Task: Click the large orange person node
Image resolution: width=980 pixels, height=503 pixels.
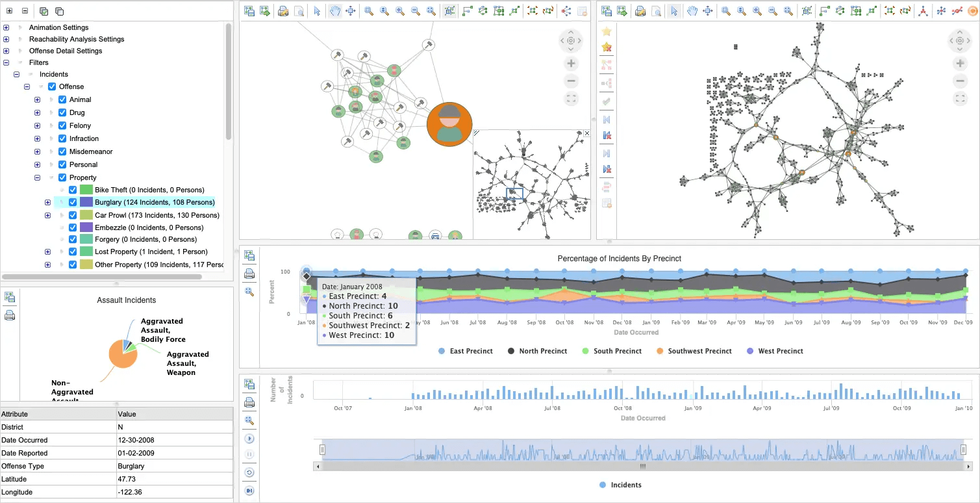Action: pos(449,123)
